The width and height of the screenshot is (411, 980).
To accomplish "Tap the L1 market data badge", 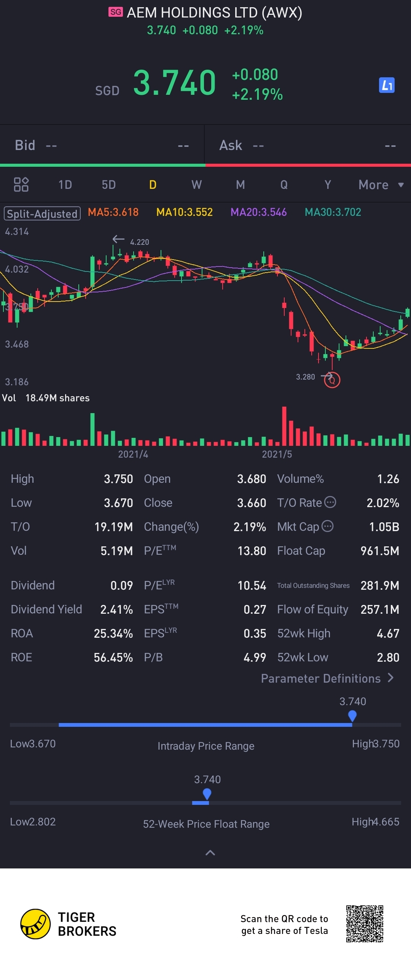I will coord(387,85).
